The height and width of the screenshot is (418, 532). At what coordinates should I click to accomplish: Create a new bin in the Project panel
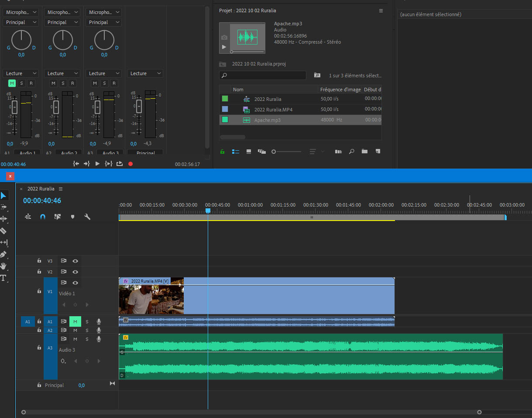click(364, 152)
